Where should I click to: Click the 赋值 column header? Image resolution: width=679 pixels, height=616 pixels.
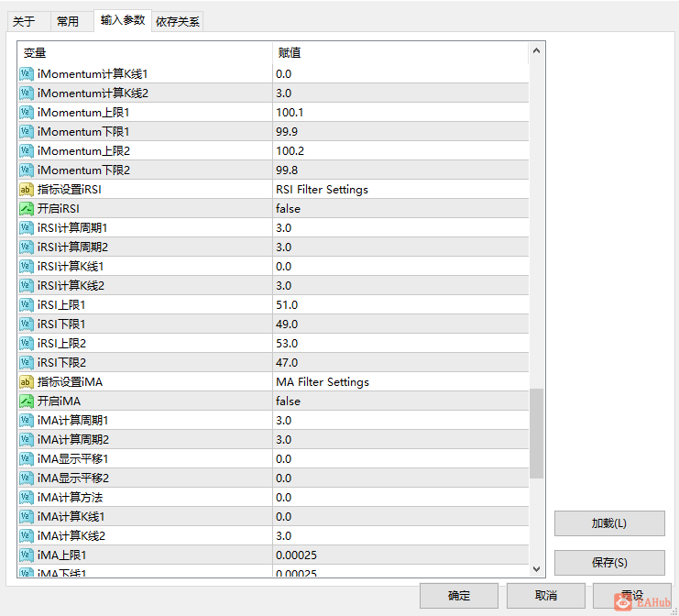[x=400, y=53]
